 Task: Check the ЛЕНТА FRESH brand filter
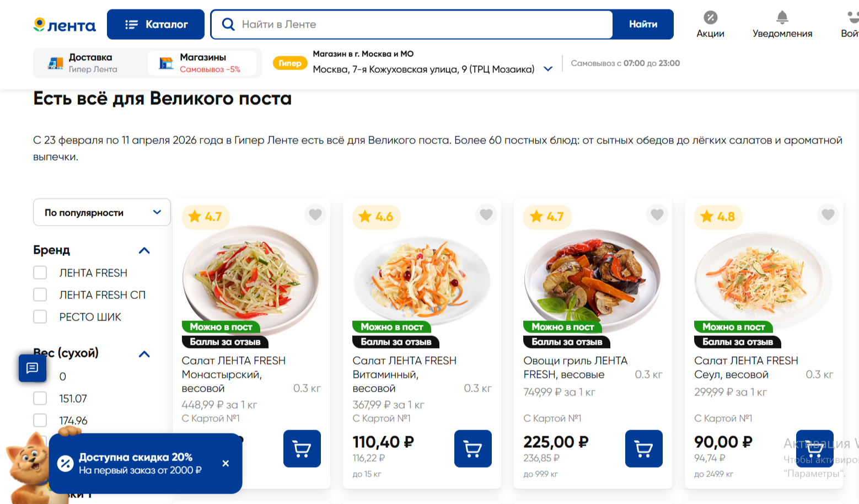[x=40, y=273]
